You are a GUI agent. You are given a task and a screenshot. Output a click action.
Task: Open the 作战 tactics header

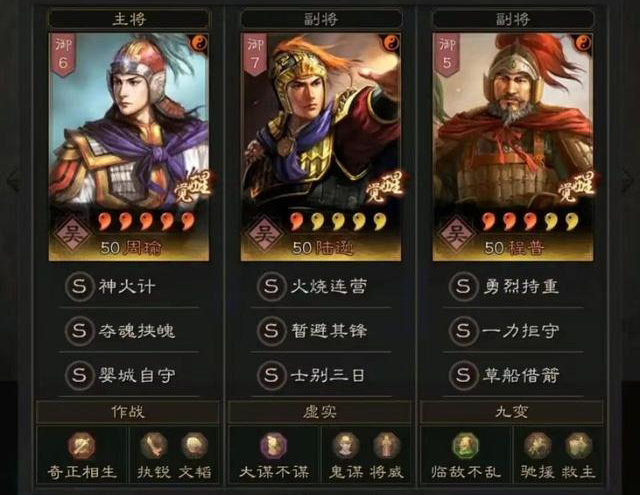(128, 412)
